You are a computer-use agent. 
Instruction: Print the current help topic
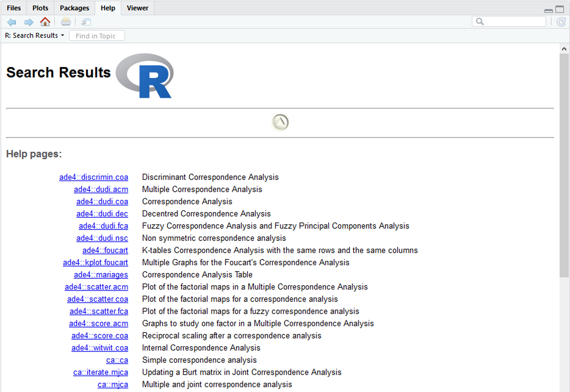pyautogui.click(x=66, y=22)
